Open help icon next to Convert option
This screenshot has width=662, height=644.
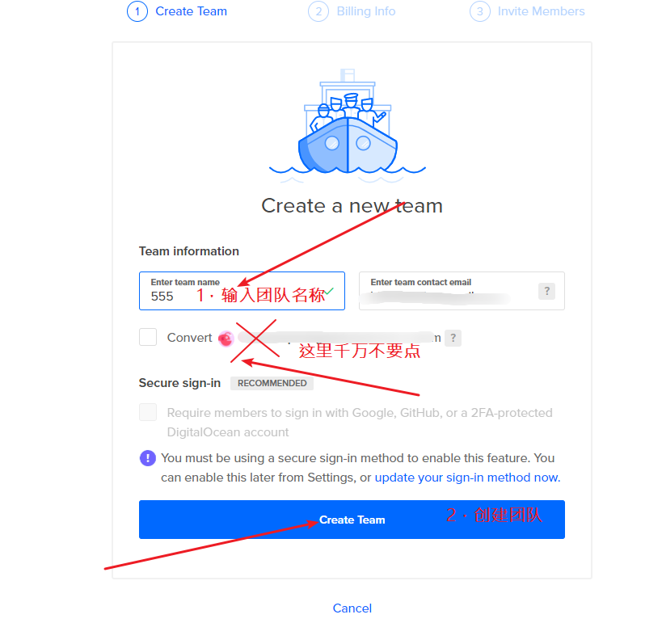coord(453,338)
